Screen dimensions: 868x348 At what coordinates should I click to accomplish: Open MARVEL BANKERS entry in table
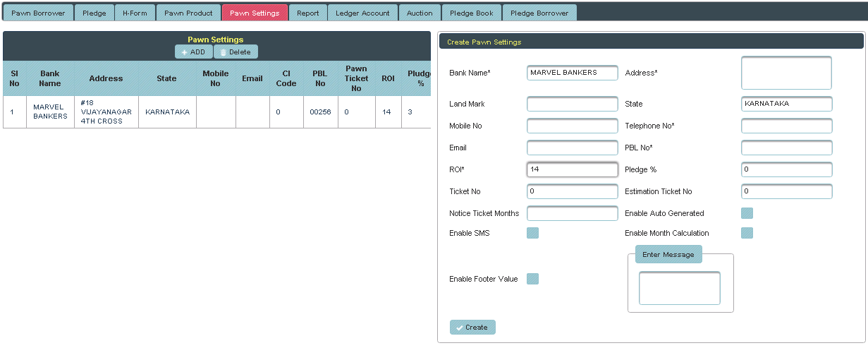[x=49, y=112]
